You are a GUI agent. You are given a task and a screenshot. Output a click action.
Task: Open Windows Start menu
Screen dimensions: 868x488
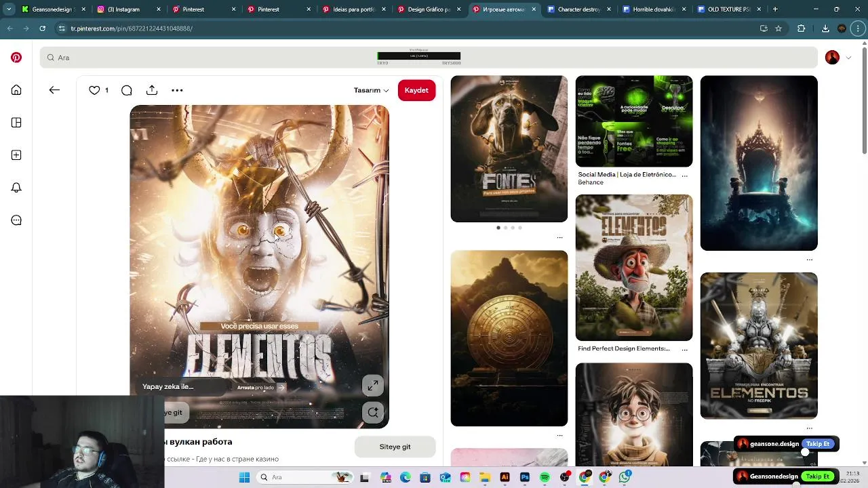pyautogui.click(x=244, y=477)
